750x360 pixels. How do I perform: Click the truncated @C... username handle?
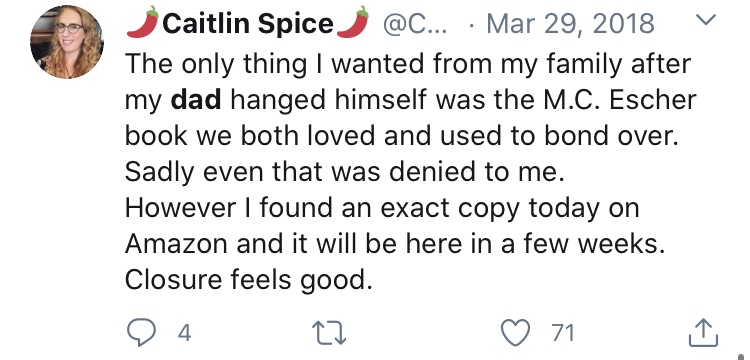(x=414, y=23)
